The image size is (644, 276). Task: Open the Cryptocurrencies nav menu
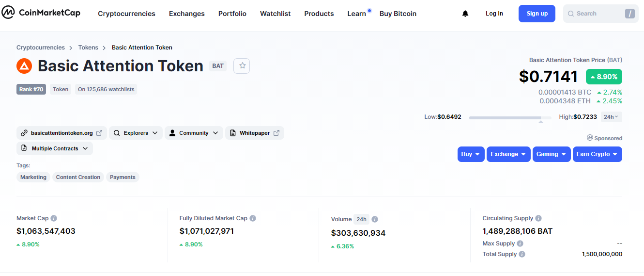[126, 14]
